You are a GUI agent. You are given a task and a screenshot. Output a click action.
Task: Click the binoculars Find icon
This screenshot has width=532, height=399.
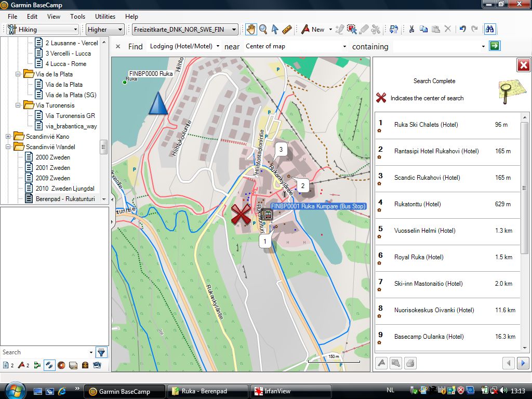[489, 29]
